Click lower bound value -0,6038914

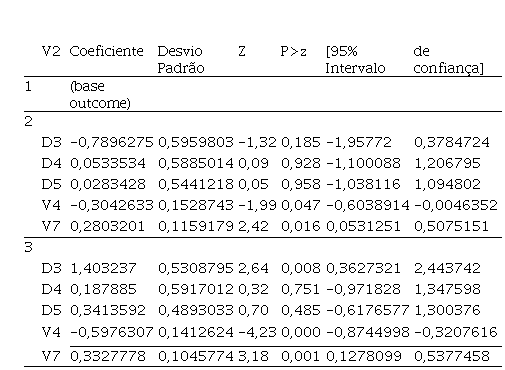(x=368, y=205)
